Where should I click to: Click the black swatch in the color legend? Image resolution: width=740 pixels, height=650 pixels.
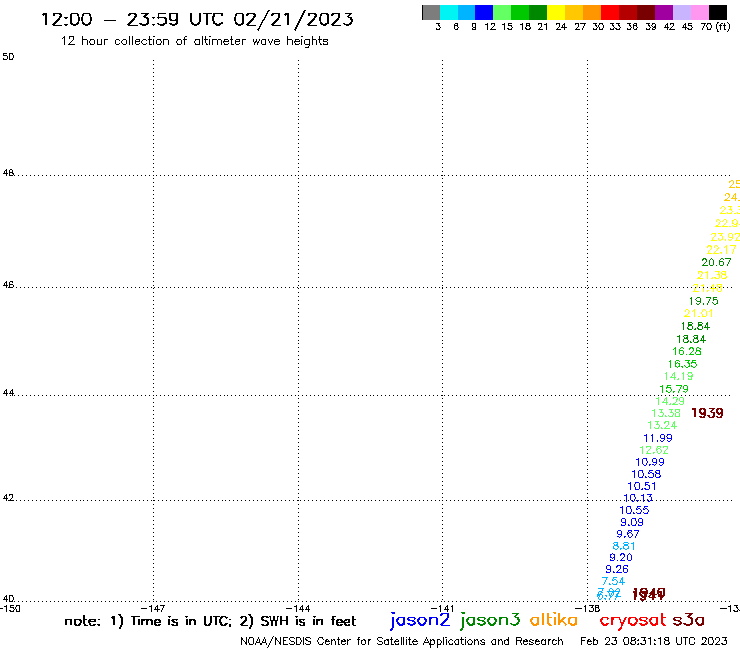click(x=718, y=12)
